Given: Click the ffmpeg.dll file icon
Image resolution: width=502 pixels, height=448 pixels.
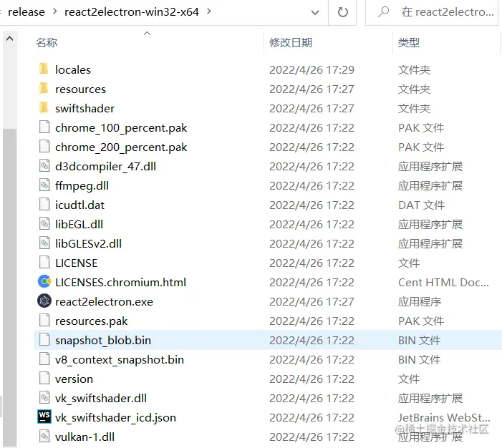Looking at the screenshot, I should 44,185.
